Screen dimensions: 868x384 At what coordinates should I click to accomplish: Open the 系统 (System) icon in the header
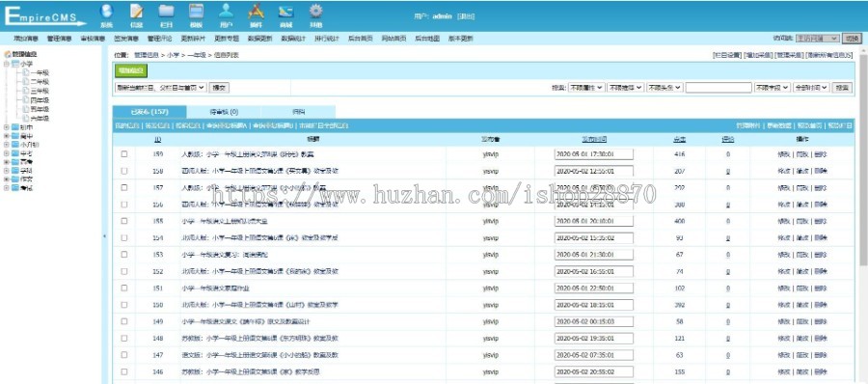click(x=106, y=11)
